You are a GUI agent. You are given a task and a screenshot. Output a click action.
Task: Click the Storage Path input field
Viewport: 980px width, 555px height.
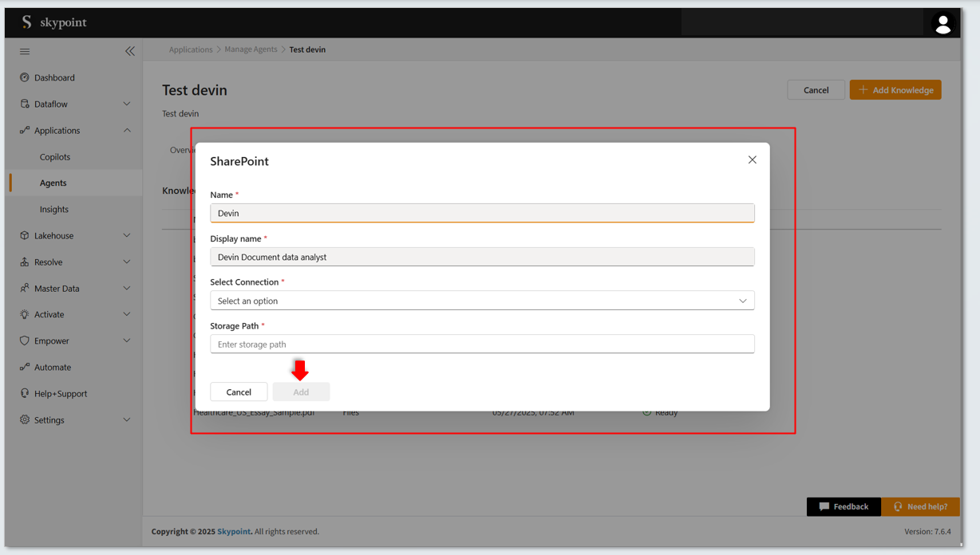(x=482, y=344)
